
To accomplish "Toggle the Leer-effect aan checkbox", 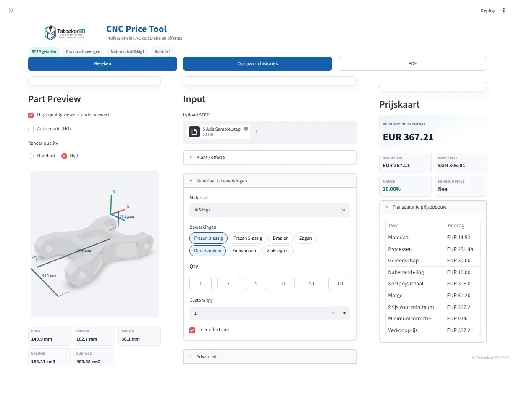I will click(192, 330).
